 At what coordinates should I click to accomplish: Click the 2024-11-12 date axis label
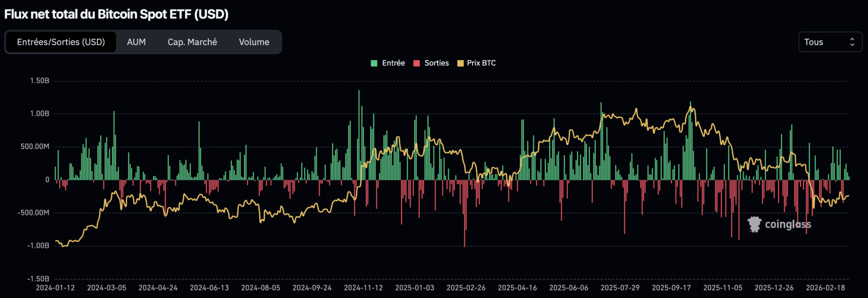[x=363, y=288]
